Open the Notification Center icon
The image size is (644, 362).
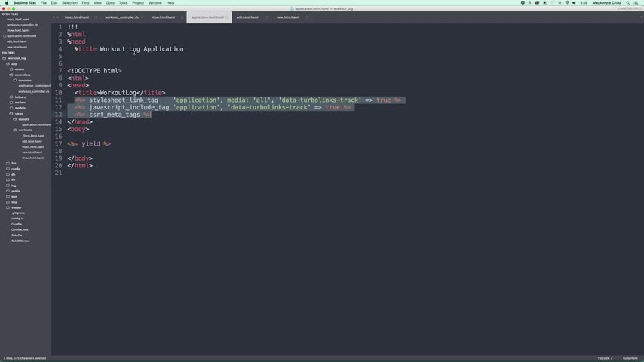636,3
